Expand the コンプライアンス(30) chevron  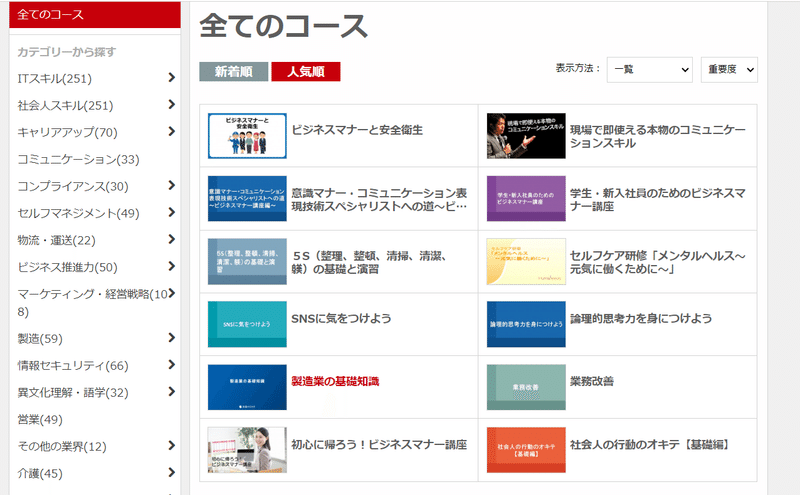pos(171,185)
